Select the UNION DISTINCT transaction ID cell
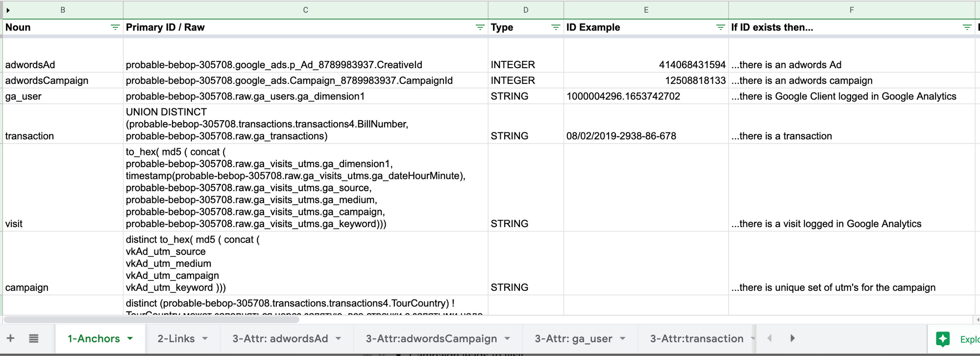980x356 pixels. 305,124
